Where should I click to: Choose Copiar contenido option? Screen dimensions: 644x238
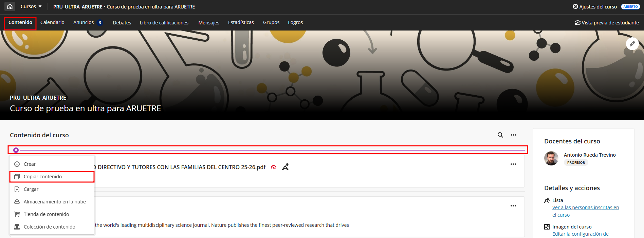(x=43, y=177)
